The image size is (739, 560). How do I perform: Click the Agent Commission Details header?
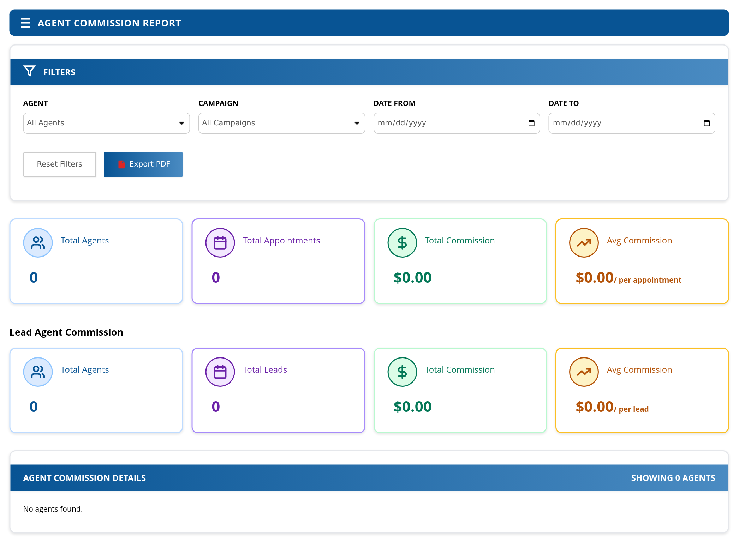[84, 478]
